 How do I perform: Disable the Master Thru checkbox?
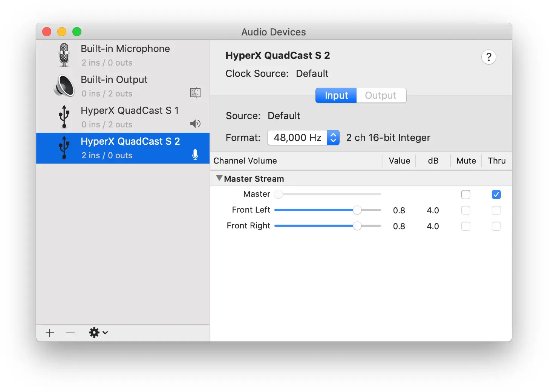point(496,194)
